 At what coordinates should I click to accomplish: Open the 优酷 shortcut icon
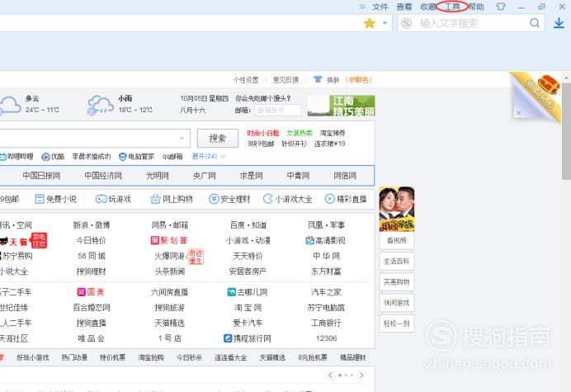pos(45,157)
